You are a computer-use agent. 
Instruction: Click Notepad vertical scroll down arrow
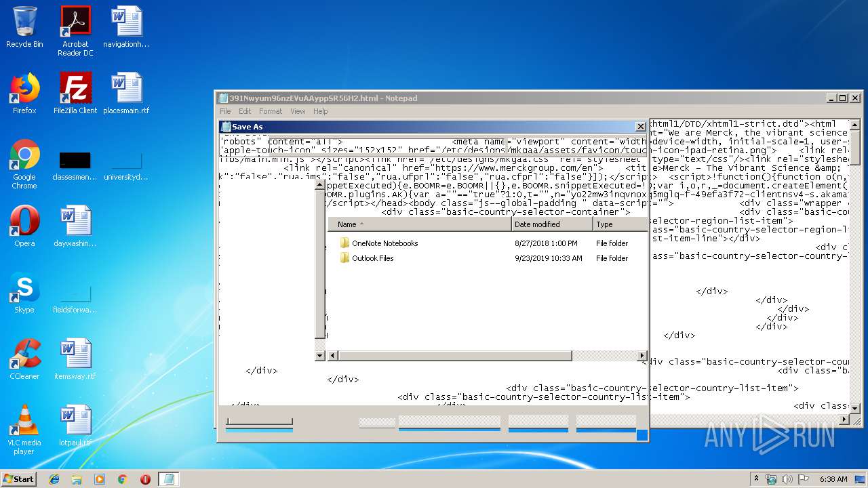855,408
